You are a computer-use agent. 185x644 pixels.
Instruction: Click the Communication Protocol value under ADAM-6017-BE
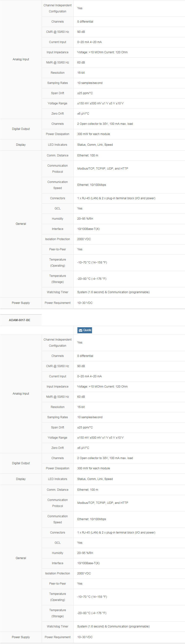coord(102,503)
